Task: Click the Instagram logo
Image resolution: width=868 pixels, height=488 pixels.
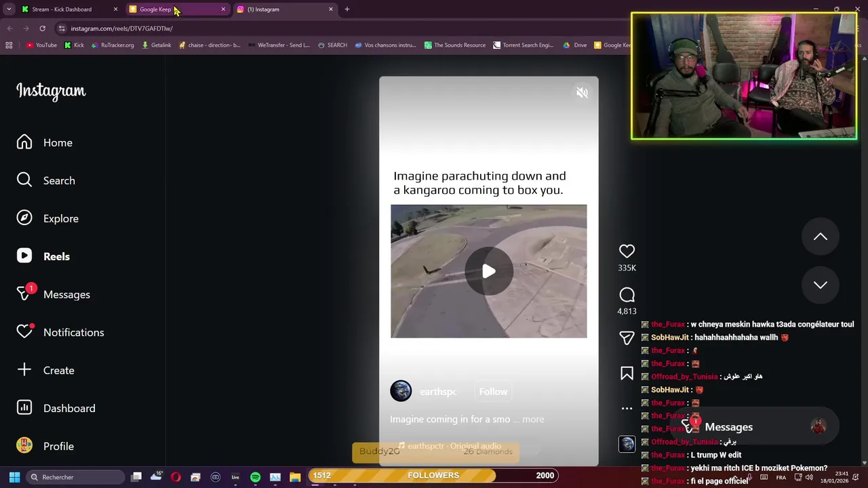Action: (51, 91)
